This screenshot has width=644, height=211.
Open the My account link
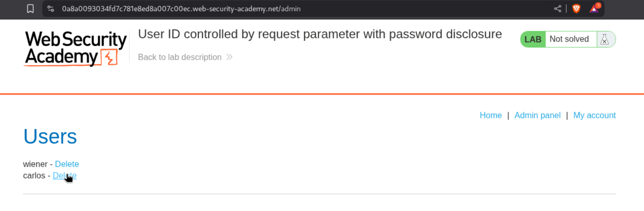594,115
